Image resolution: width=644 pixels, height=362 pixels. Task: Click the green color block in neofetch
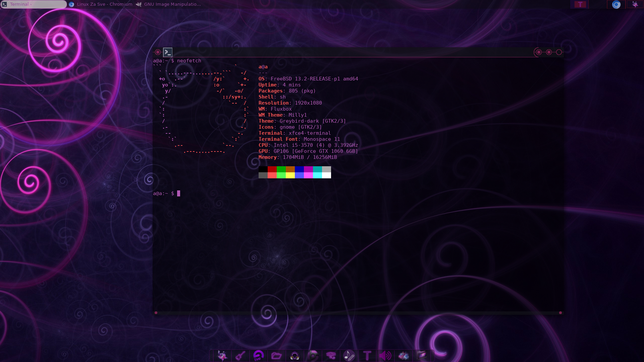pyautogui.click(x=281, y=169)
